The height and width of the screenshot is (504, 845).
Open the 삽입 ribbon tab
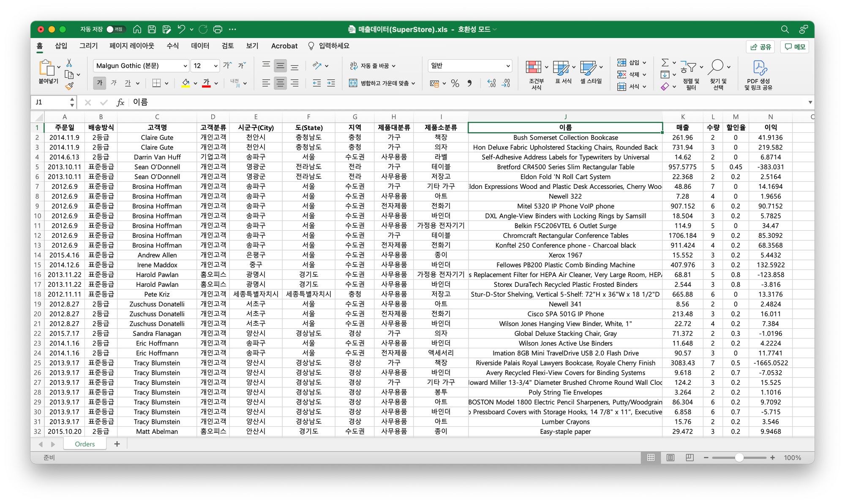(x=61, y=46)
